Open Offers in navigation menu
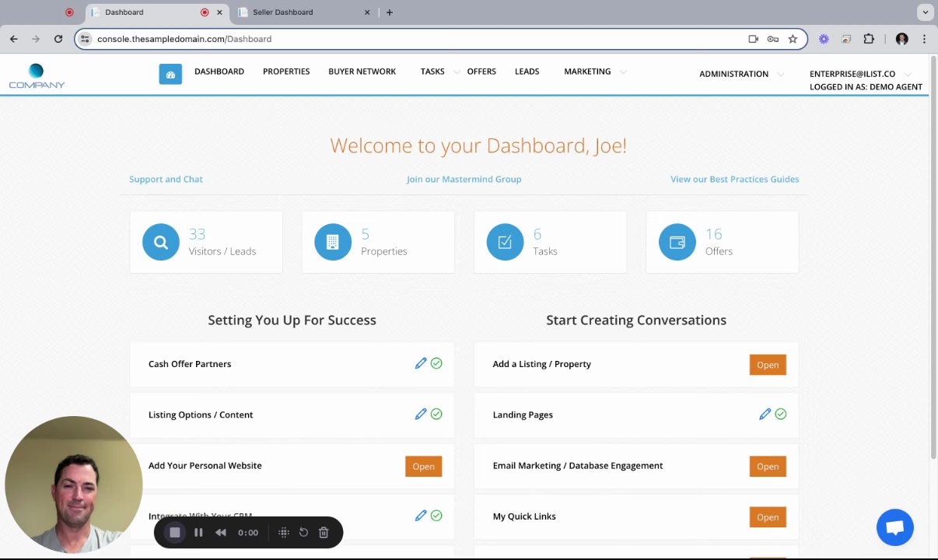This screenshot has width=938, height=560. point(481,72)
